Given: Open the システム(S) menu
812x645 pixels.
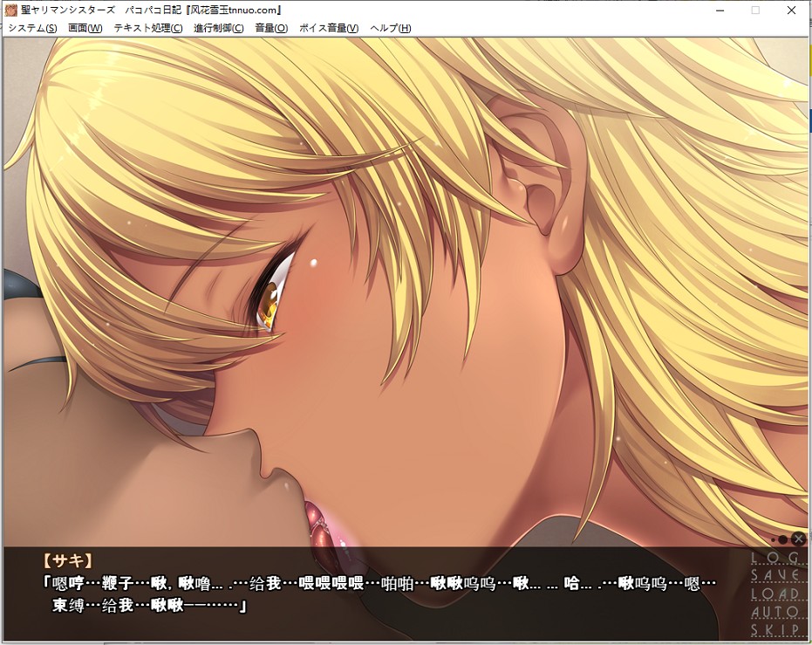Looking at the screenshot, I should (32, 28).
